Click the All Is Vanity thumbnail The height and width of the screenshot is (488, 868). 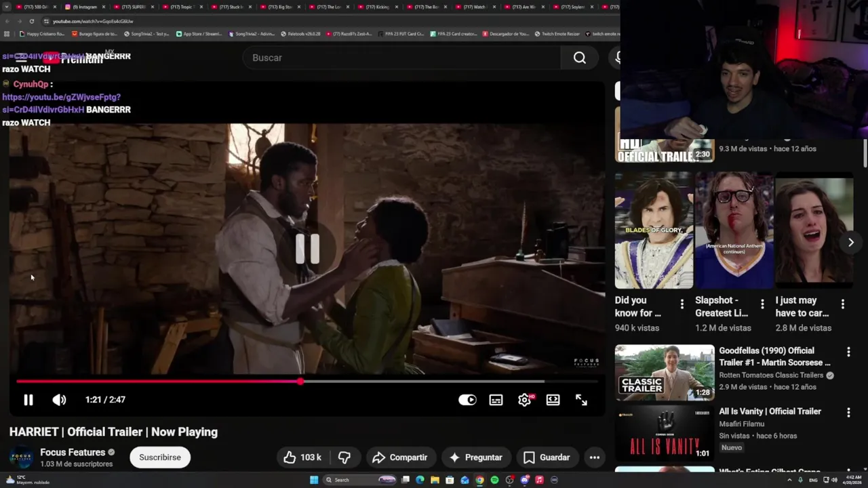(665, 433)
